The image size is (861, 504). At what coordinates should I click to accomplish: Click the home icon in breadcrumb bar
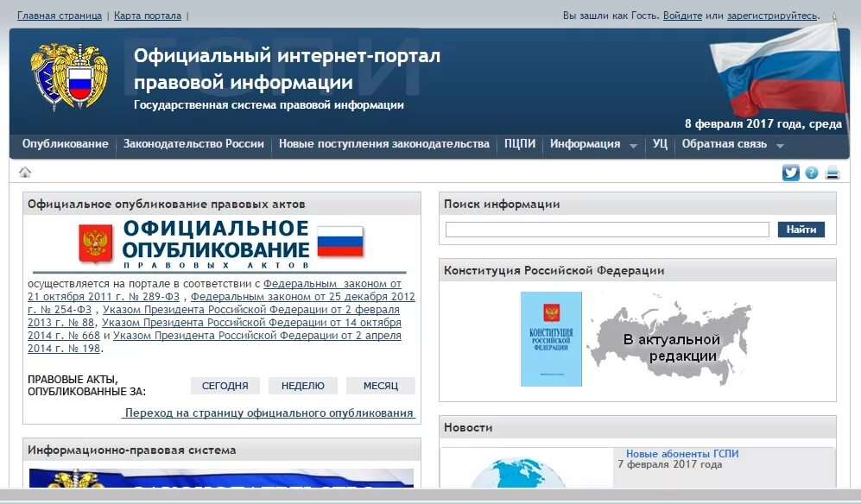tap(25, 173)
